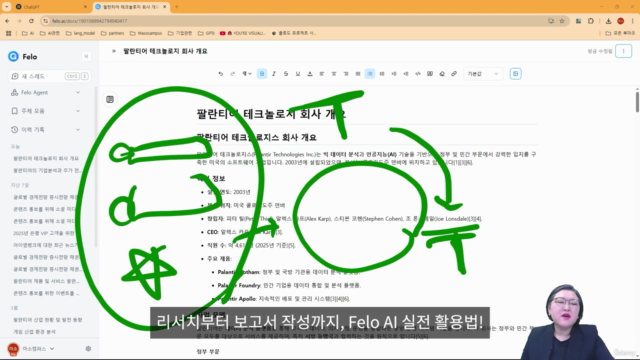Screen dimensions: 640x360
Task: Insert a block quote
Action: click(430, 74)
